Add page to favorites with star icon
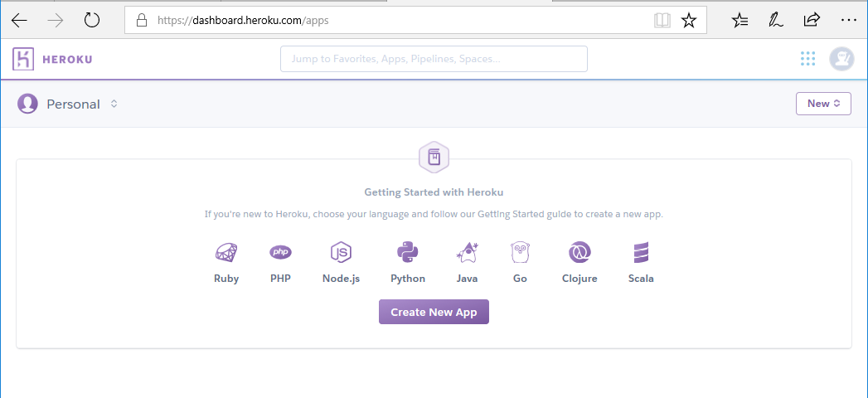This screenshot has height=398, width=868. tap(688, 20)
